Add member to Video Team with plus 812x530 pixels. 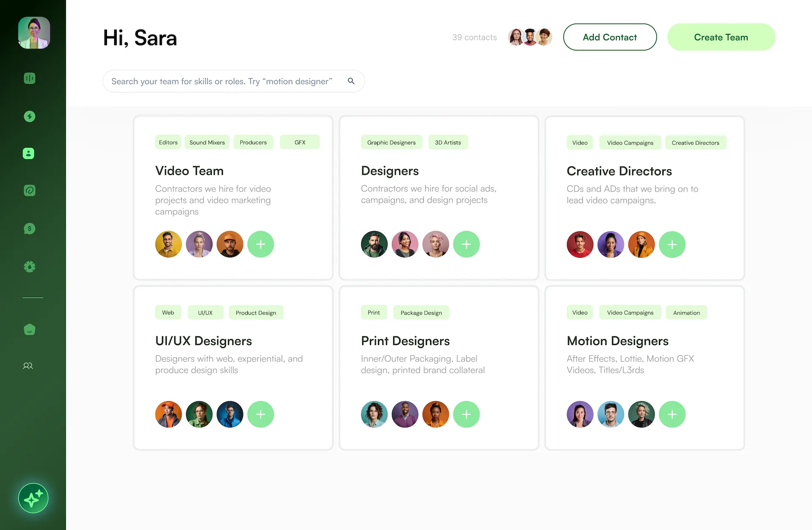261,244
